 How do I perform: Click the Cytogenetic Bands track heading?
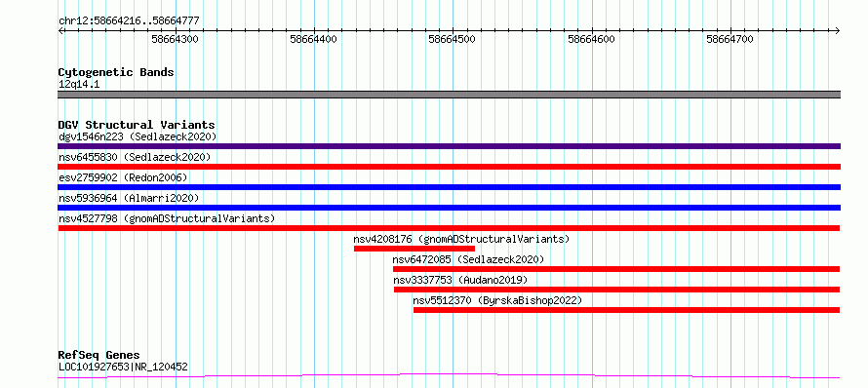(x=116, y=72)
